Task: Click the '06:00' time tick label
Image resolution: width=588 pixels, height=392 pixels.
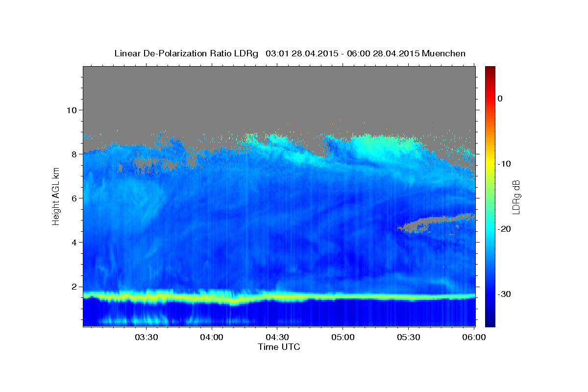Action: (473, 338)
